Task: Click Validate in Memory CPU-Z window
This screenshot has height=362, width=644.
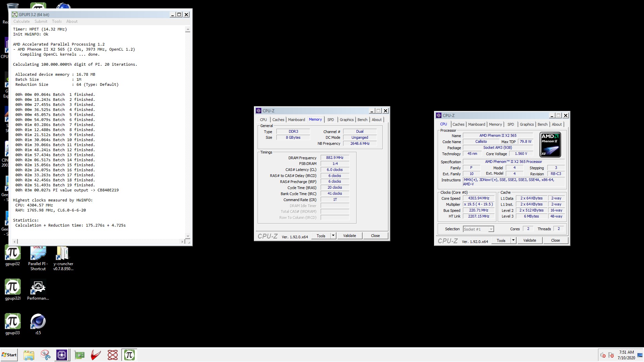Action: click(x=350, y=236)
